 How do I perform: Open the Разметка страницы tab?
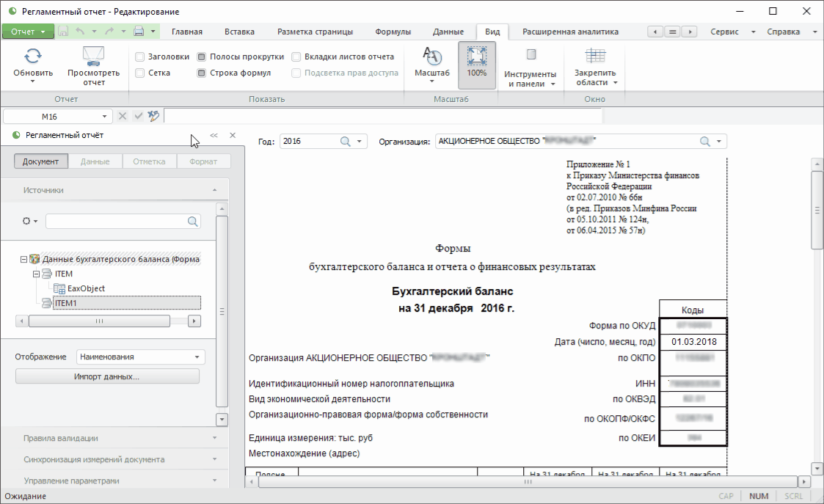click(315, 32)
